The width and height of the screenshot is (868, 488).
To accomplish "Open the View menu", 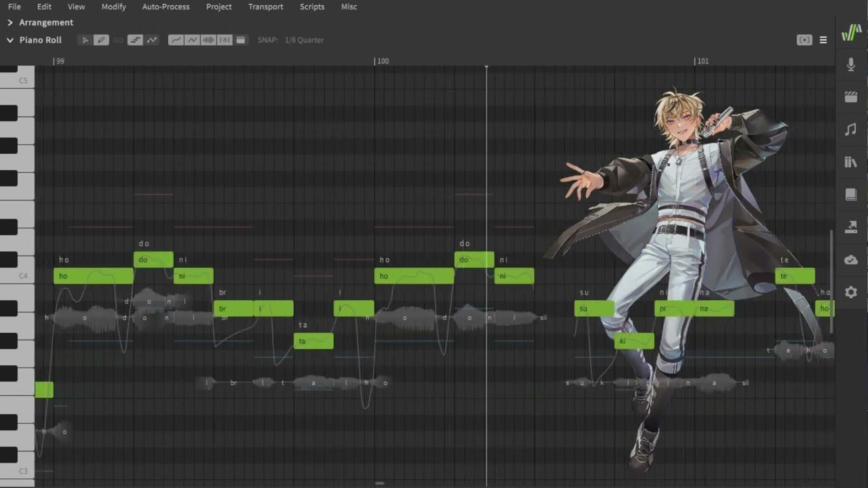I will coord(77,7).
